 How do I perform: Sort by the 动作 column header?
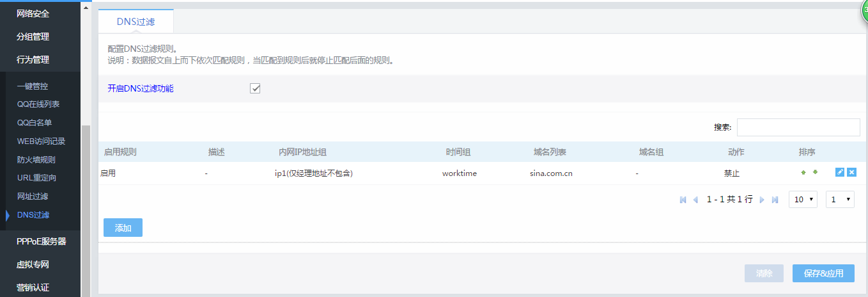click(736, 152)
